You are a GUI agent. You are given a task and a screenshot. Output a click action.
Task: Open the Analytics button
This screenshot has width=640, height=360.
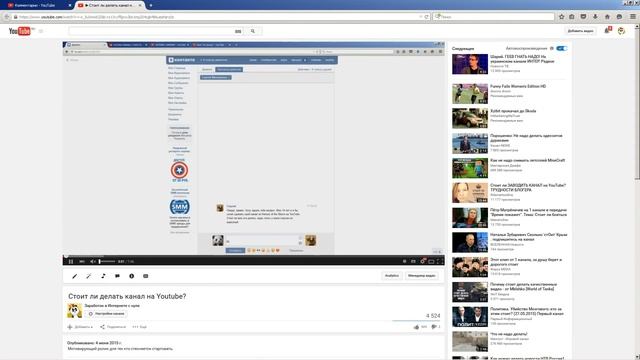[x=392, y=276]
